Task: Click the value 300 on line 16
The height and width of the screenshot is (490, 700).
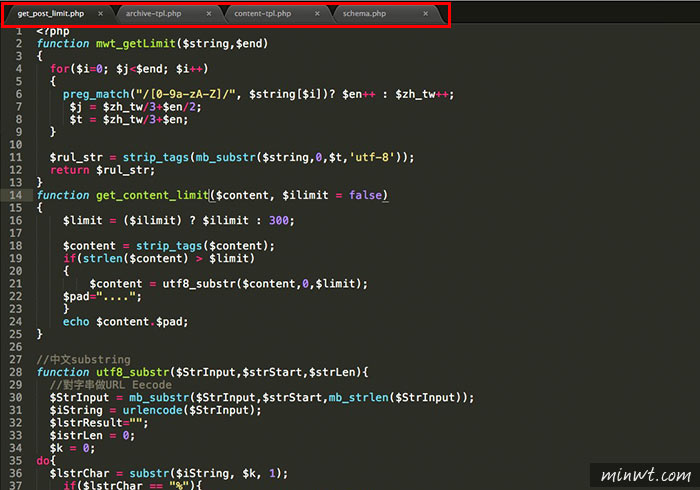Action: tap(279, 220)
